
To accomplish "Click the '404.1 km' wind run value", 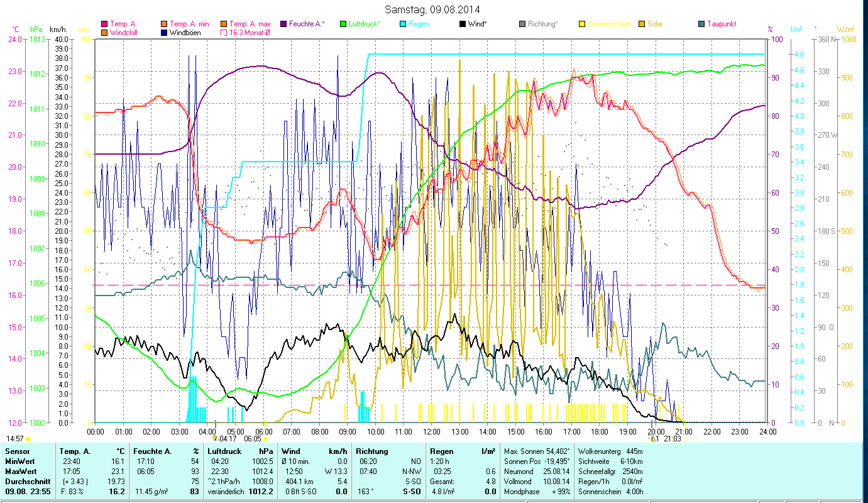I will [299, 482].
